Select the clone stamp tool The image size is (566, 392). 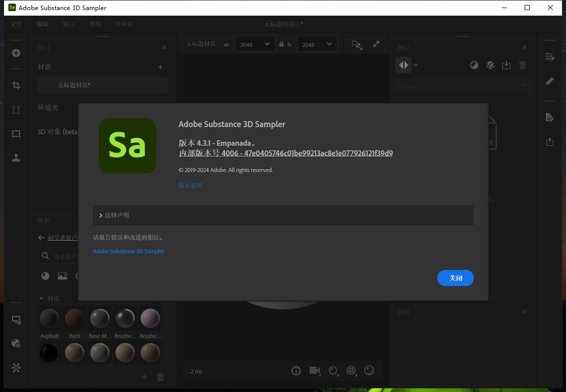(16, 158)
